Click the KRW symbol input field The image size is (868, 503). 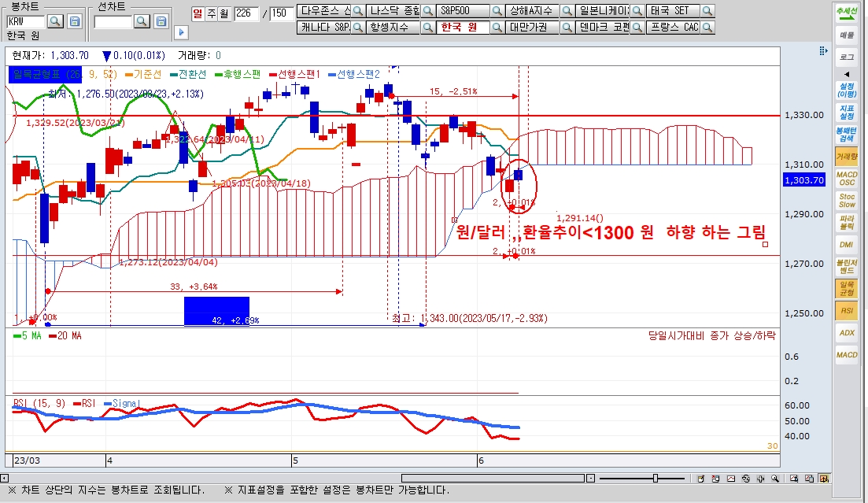click(x=25, y=21)
